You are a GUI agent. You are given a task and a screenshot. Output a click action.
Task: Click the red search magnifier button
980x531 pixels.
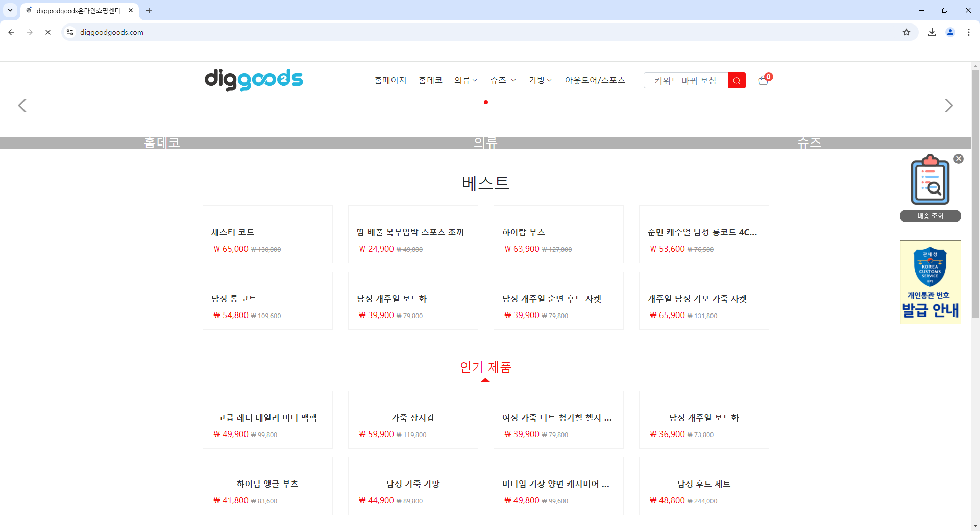pyautogui.click(x=737, y=80)
